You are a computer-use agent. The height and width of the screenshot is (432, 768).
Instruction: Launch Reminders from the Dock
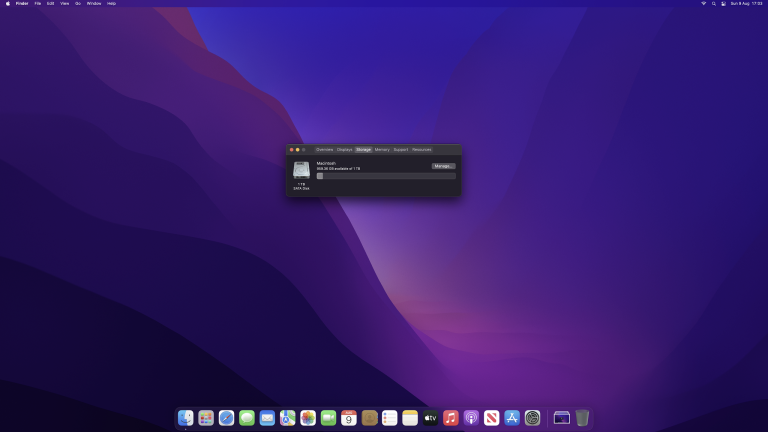[389, 418]
